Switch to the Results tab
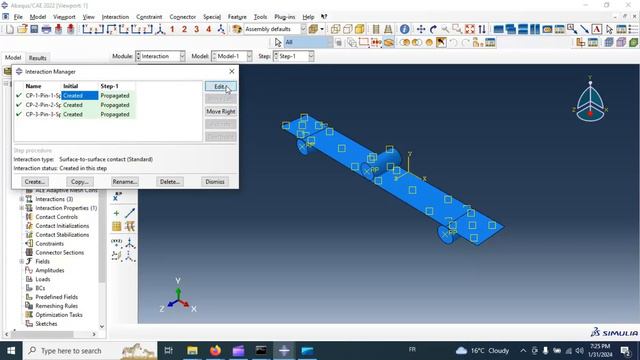 (38, 58)
